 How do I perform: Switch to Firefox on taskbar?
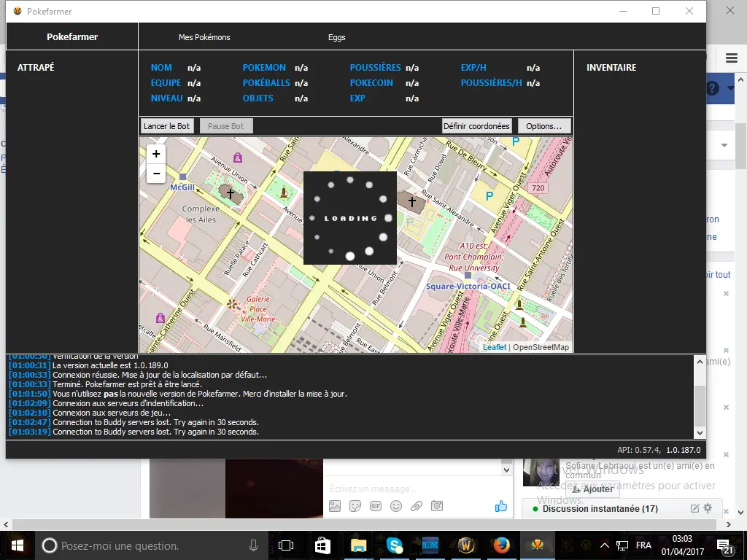(502, 545)
